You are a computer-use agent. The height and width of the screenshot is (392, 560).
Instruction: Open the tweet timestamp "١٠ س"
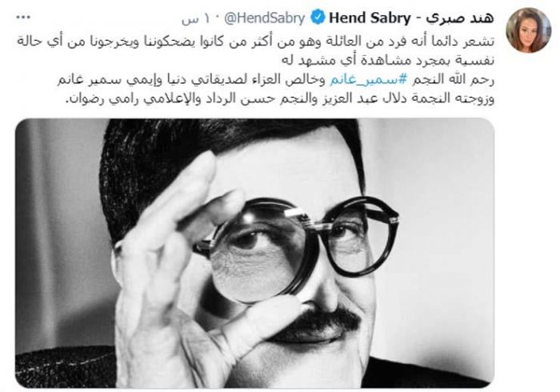[x=195, y=18]
